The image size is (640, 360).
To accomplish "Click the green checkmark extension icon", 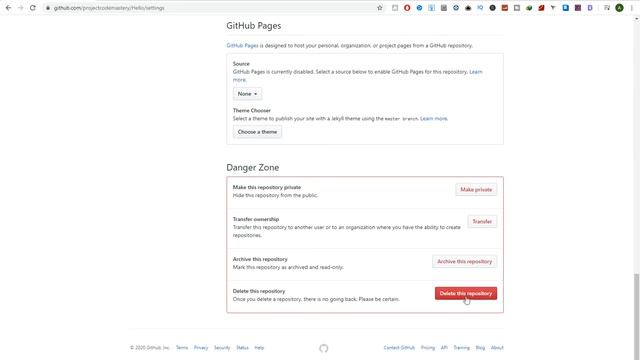I will coord(529,8).
